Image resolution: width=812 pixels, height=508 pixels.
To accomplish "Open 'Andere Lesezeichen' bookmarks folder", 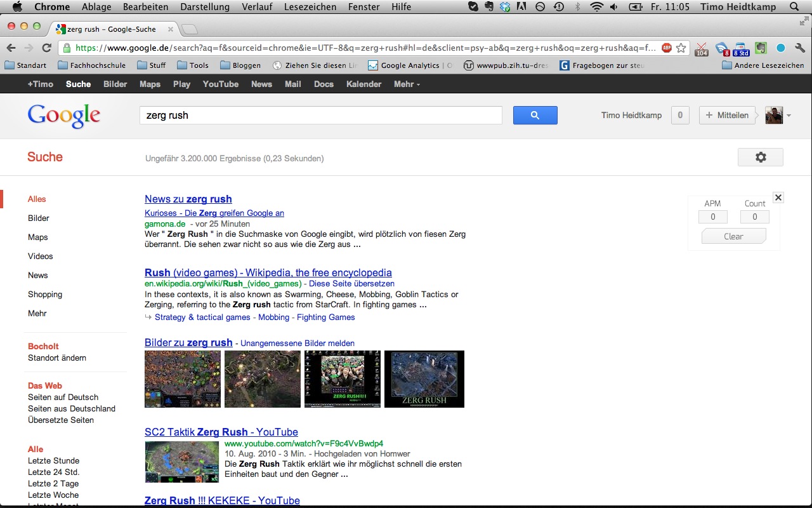I will pyautogui.click(x=763, y=65).
